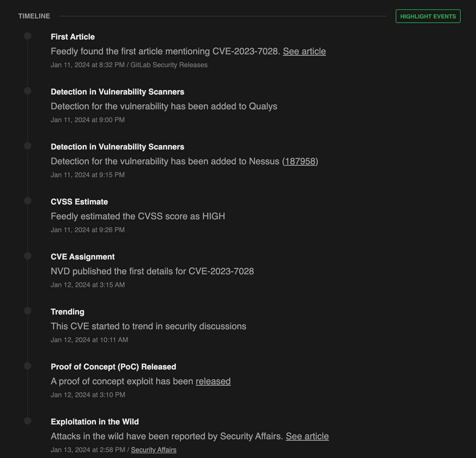Open the proof of concept released link
Screen dimensions: 476x458
[213, 381]
